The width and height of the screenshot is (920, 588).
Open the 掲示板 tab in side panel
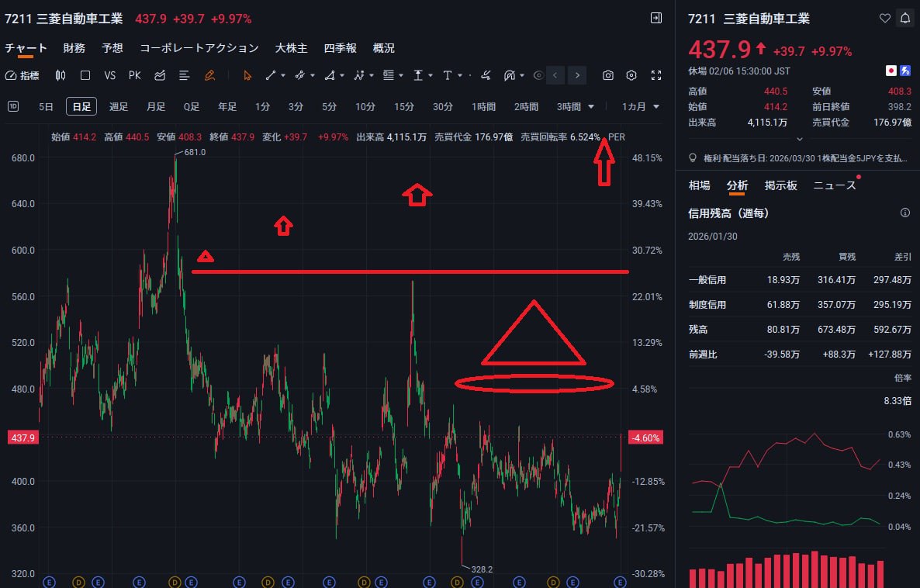(781, 185)
